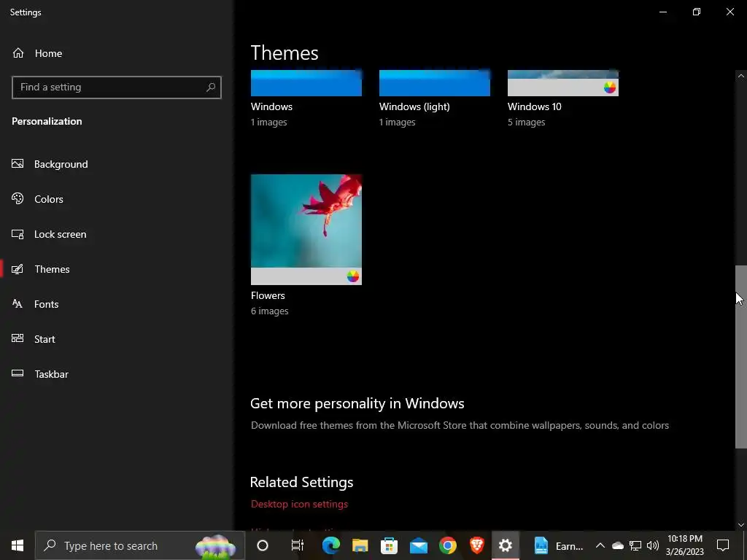Click the "6 images" text under Flowers

pyautogui.click(x=270, y=311)
